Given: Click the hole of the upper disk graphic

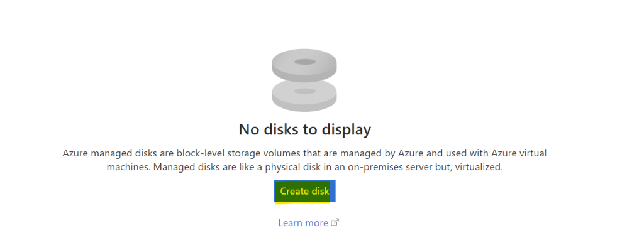Looking at the screenshot, I should [305, 62].
